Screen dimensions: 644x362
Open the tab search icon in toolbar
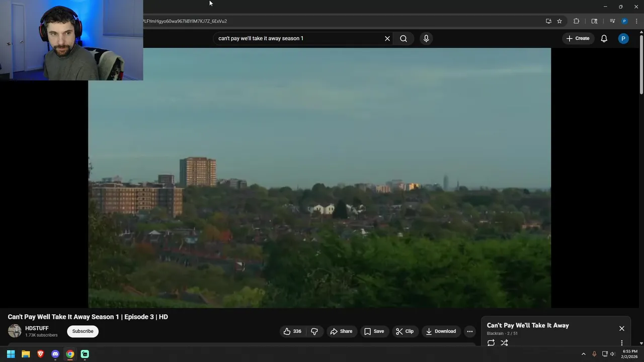tap(594, 21)
